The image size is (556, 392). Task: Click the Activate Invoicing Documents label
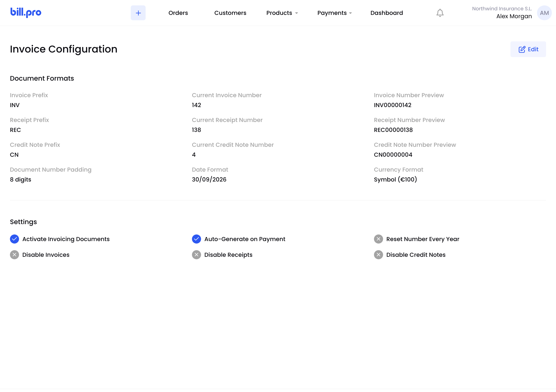click(x=66, y=239)
